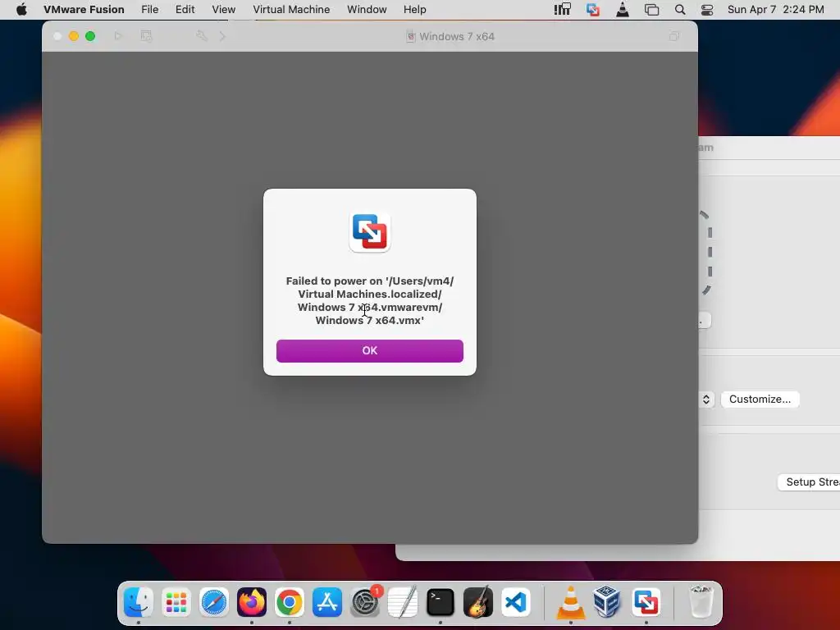Click the snapshot icon in VM window toolbar
The height and width of the screenshot is (630, 840).
(146, 36)
